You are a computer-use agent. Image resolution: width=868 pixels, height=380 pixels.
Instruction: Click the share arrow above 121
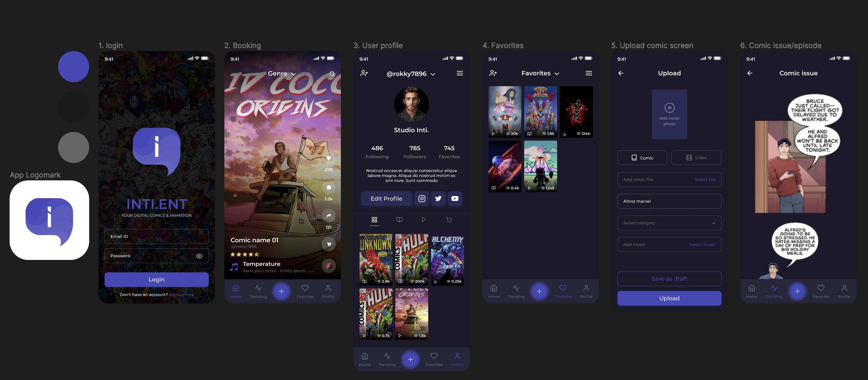(328, 216)
